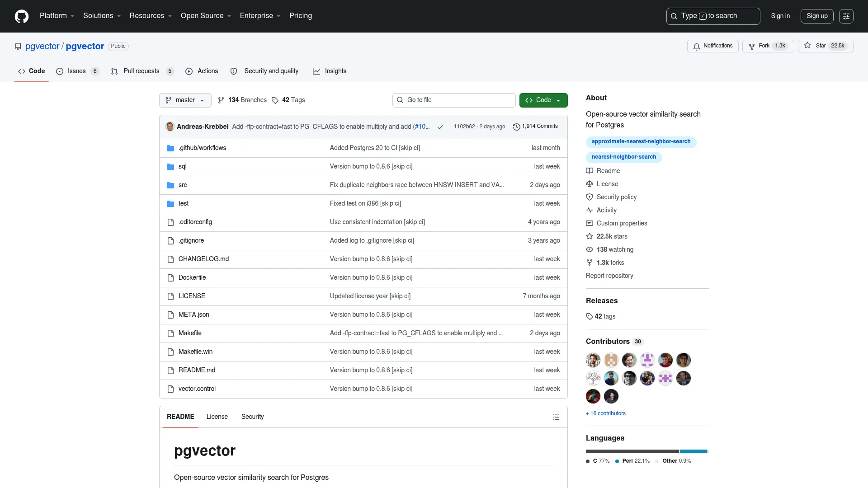Click the test folder icon
868x488 pixels.
[170, 204]
